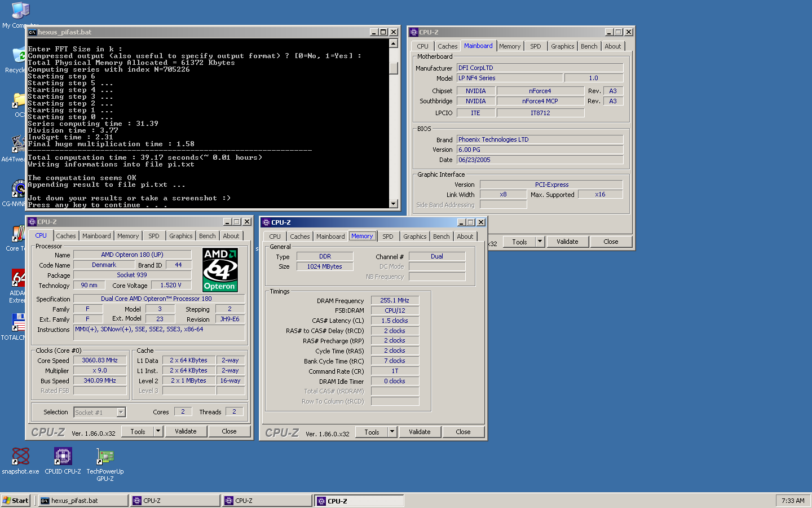Click the FSB:DRAM value CPU/12
Image resolution: width=812 pixels, height=508 pixels.
pyautogui.click(x=395, y=310)
